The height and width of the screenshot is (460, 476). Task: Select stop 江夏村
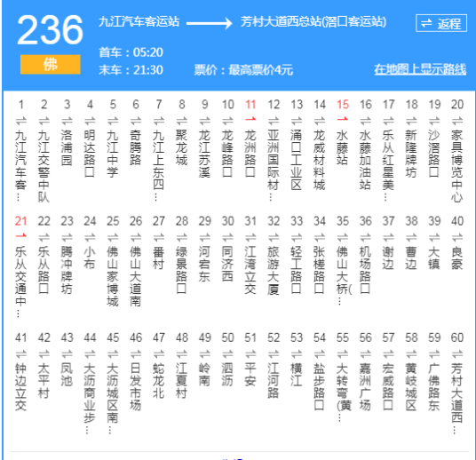click(181, 381)
